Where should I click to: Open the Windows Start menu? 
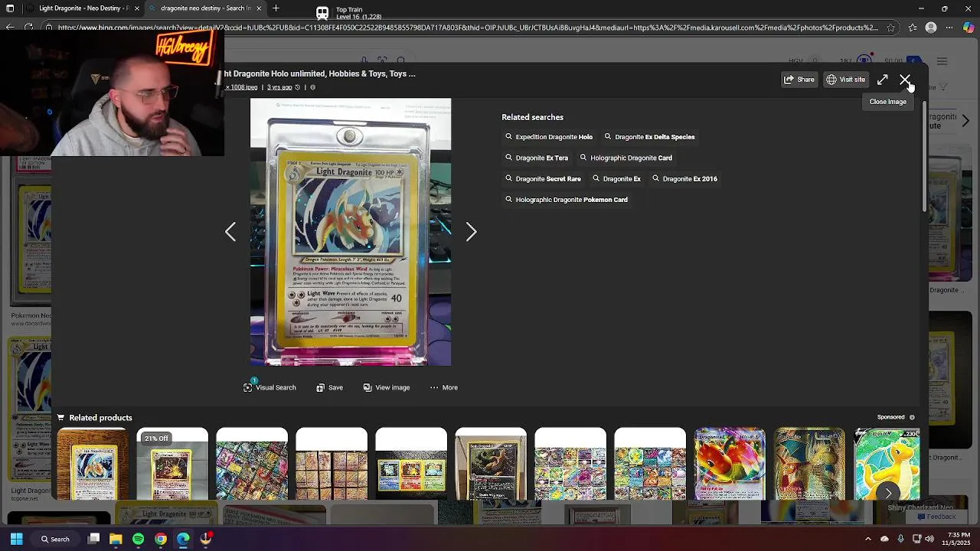click(16, 539)
